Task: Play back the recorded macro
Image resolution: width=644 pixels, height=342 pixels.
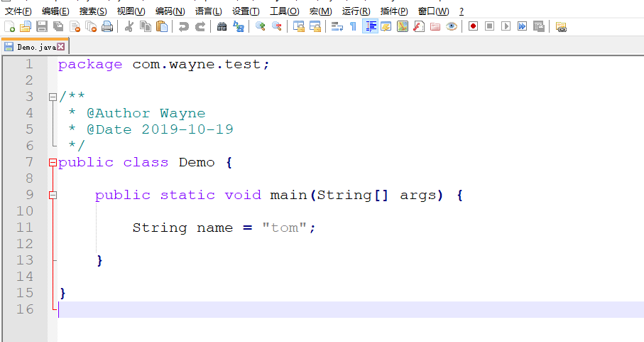Action: click(x=506, y=26)
